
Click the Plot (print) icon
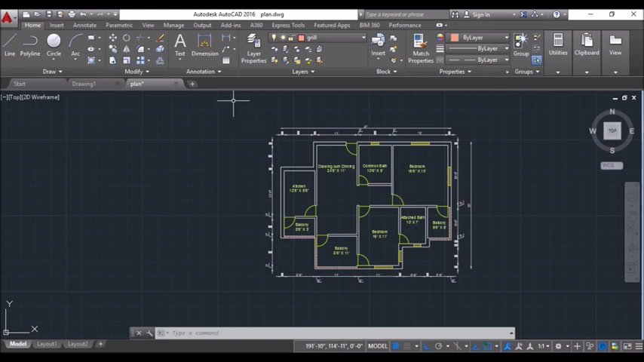point(72,14)
